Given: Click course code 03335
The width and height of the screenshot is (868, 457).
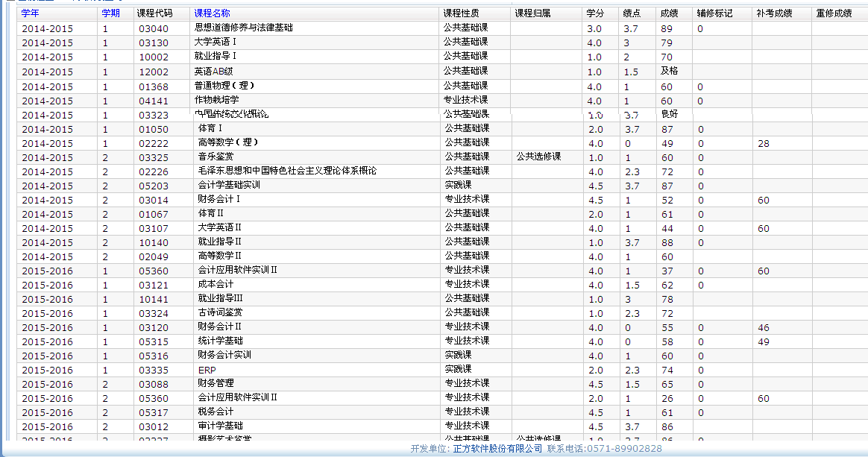Looking at the screenshot, I should click(x=154, y=371).
